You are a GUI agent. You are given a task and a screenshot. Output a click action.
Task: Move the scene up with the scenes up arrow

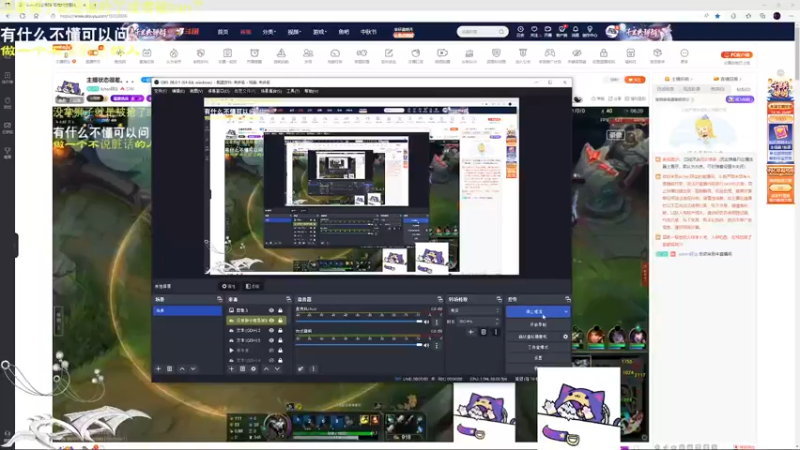point(182,368)
